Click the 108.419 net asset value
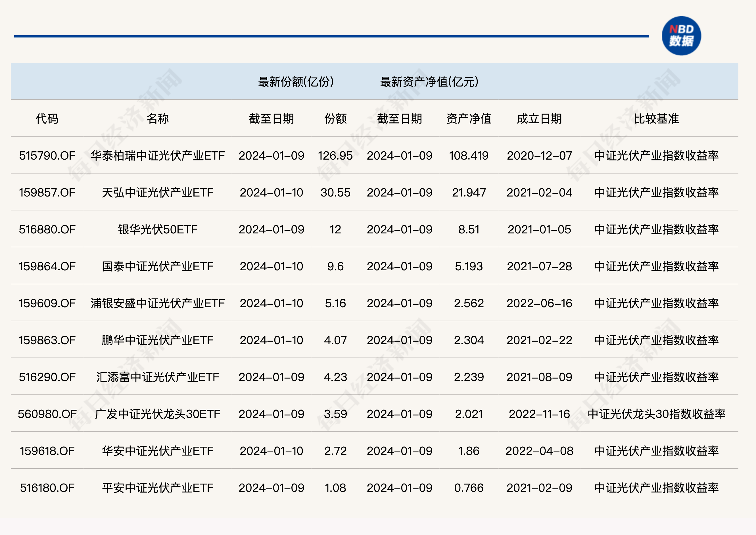The height and width of the screenshot is (535, 756). (468, 156)
